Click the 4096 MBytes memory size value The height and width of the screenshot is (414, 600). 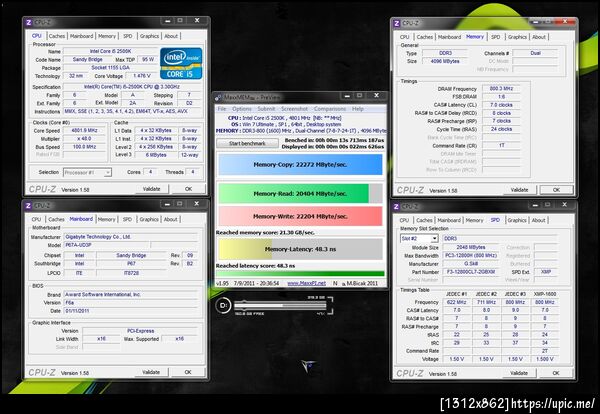pos(445,61)
